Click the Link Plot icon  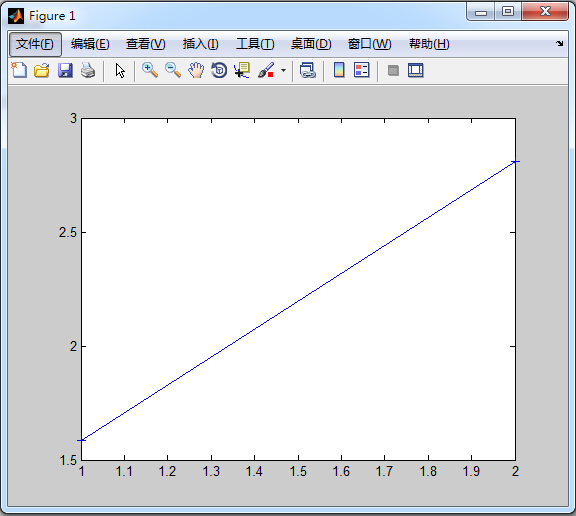point(308,70)
